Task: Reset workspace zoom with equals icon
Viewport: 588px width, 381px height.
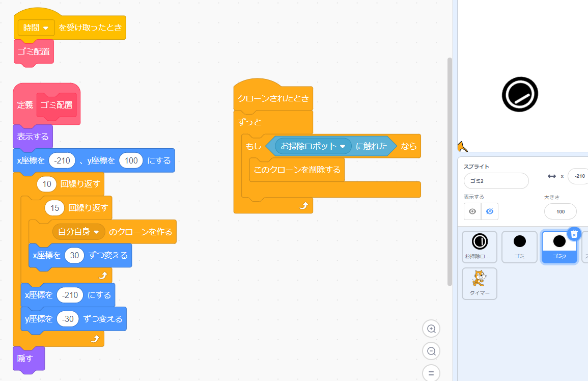Action: 431,373
